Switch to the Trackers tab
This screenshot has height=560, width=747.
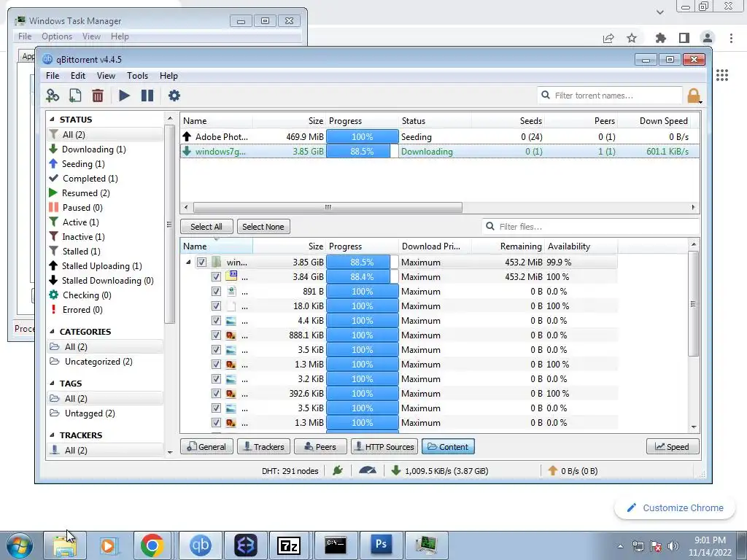click(263, 447)
